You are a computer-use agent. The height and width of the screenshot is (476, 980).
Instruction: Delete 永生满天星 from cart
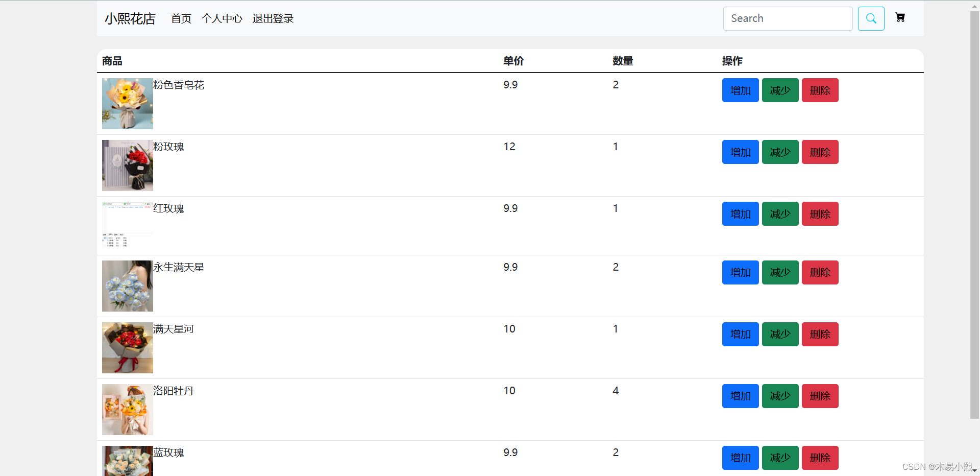tap(820, 273)
